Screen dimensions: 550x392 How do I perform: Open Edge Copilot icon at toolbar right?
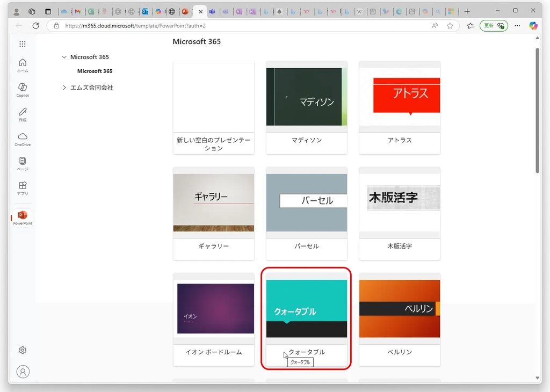pyautogui.click(x=533, y=26)
